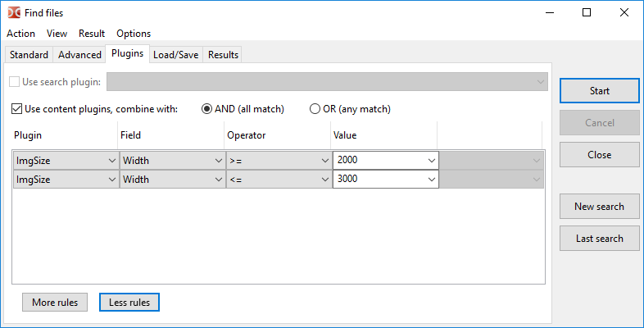Viewport: 644px width, 328px height.
Task: Click the New search button
Action: [599, 207]
